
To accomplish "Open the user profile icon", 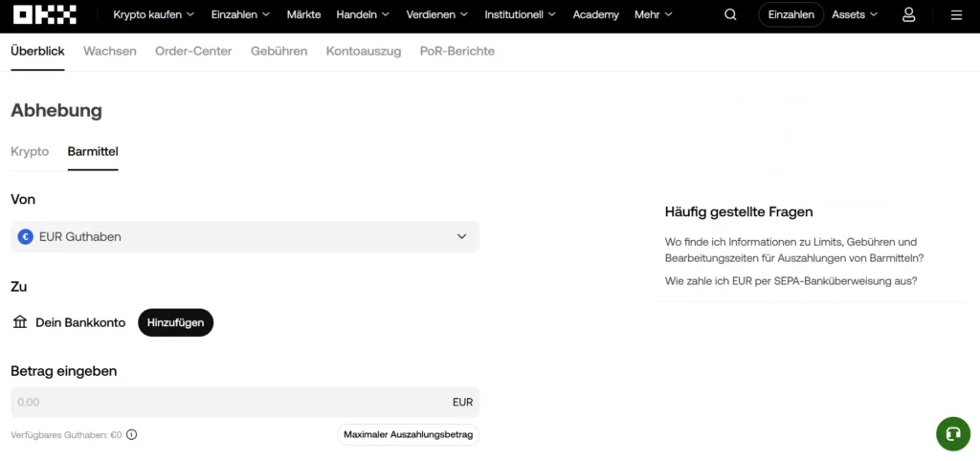I will (x=908, y=14).
